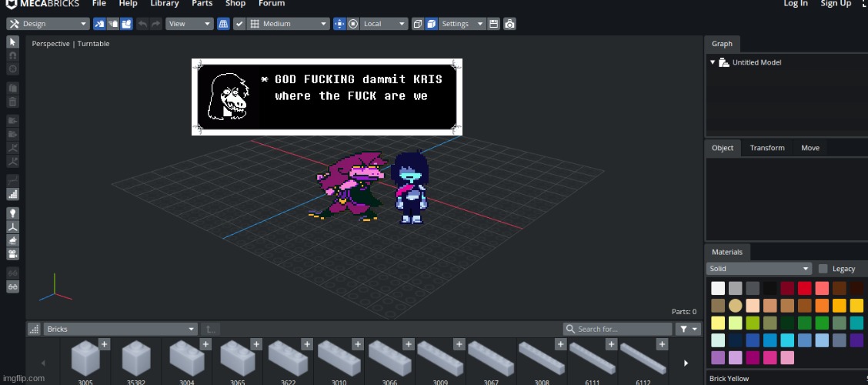The image size is (868, 385).
Task: Open the filter funnel dropdown
Action: pyautogui.click(x=688, y=329)
